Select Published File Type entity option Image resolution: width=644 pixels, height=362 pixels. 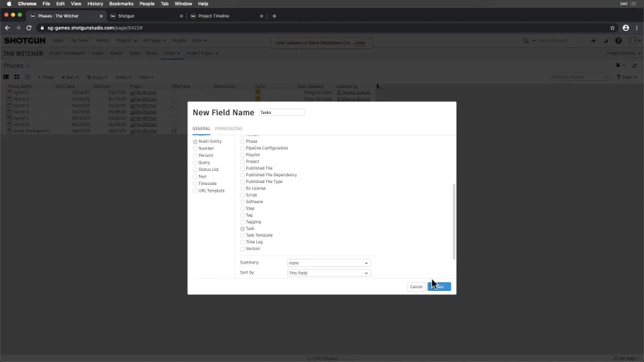pos(242,182)
